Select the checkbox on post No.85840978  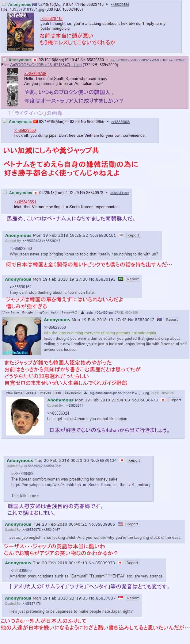pos(5,192)
